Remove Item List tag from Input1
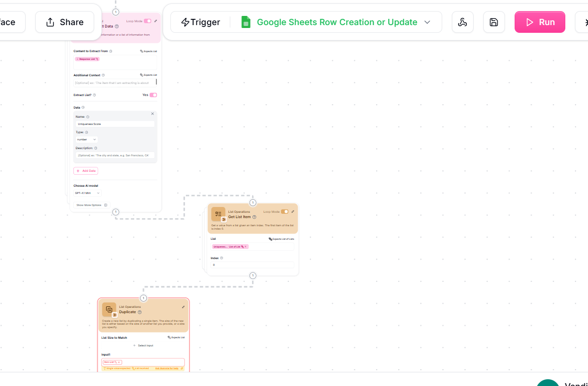Screen dimensions: 588x386 120,362
